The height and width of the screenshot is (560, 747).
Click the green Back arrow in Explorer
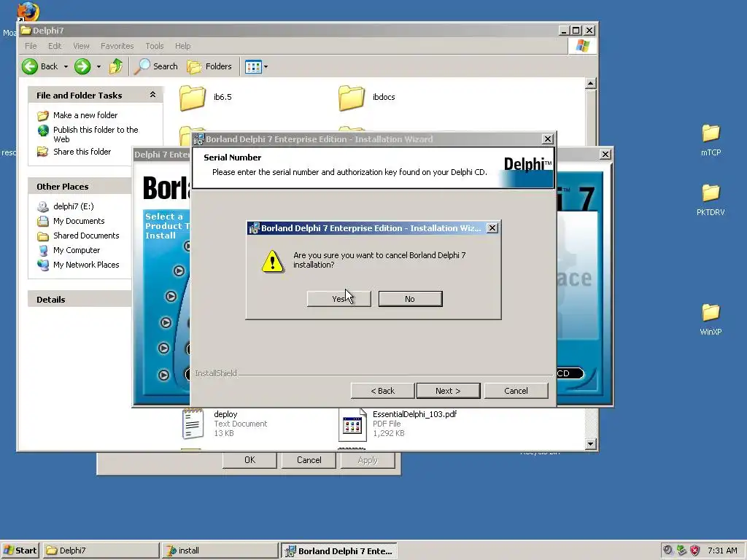coord(30,66)
